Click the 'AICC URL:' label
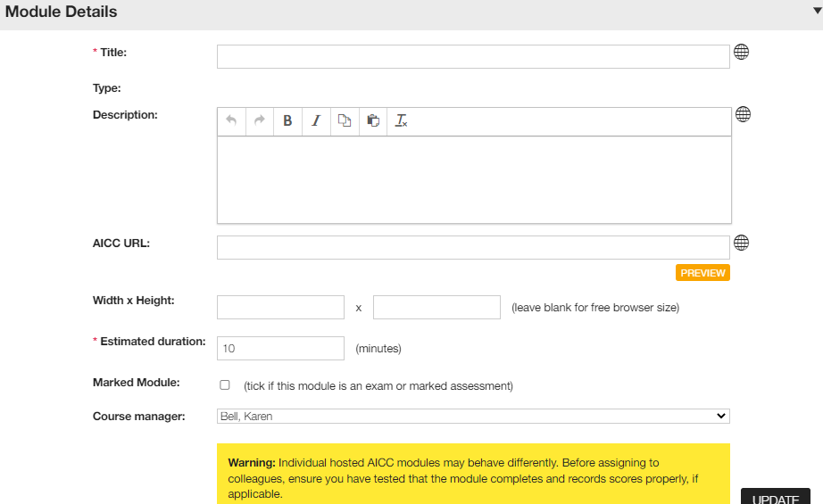823x504 pixels. (x=121, y=244)
